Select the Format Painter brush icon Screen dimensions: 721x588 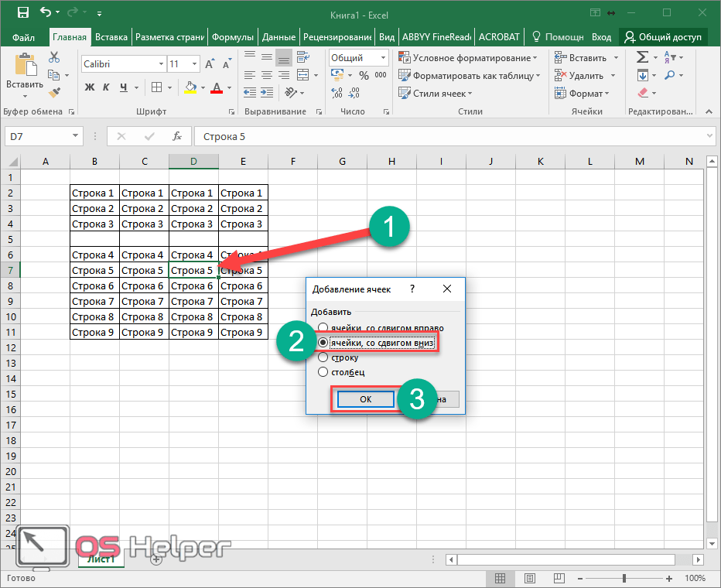(x=54, y=92)
